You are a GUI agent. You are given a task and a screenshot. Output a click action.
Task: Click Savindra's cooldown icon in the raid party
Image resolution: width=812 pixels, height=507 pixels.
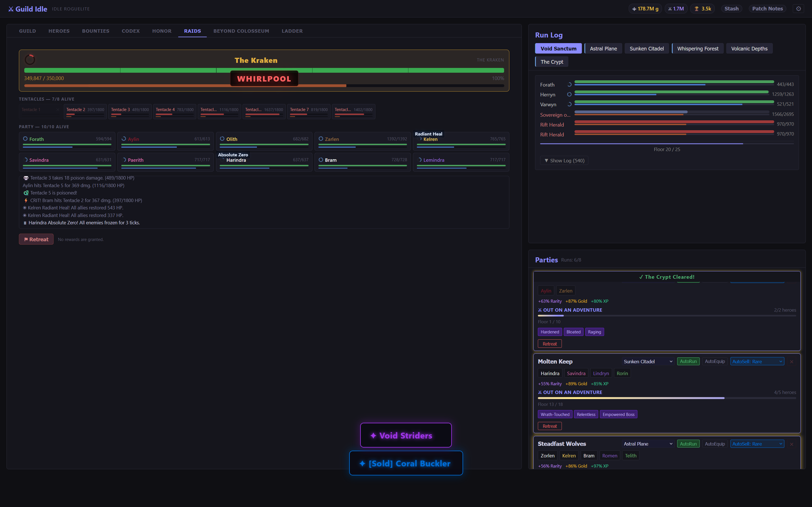(x=25, y=160)
